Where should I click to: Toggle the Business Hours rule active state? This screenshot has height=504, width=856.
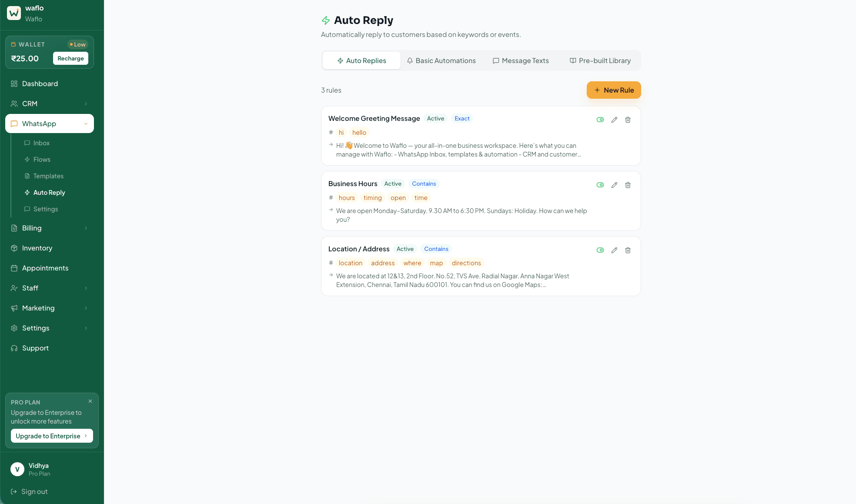click(600, 185)
